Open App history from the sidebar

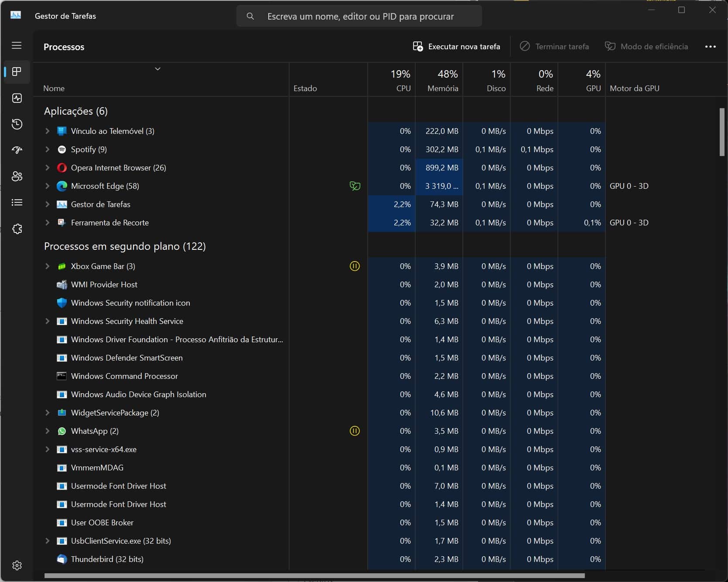pos(17,124)
